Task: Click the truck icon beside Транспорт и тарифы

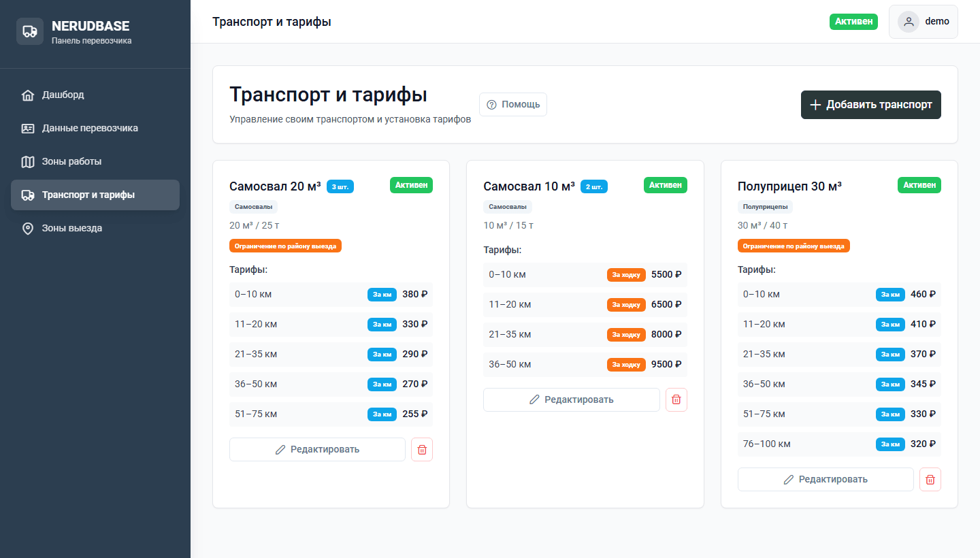Action: (28, 195)
